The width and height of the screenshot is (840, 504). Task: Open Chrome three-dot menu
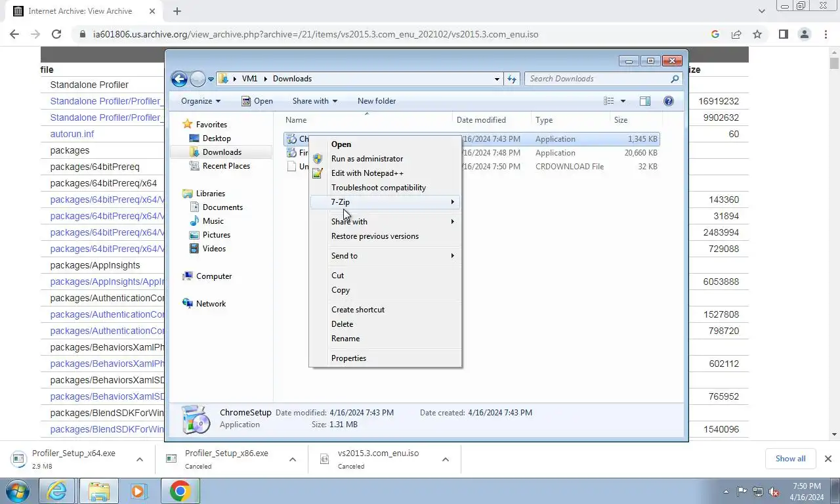826,34
